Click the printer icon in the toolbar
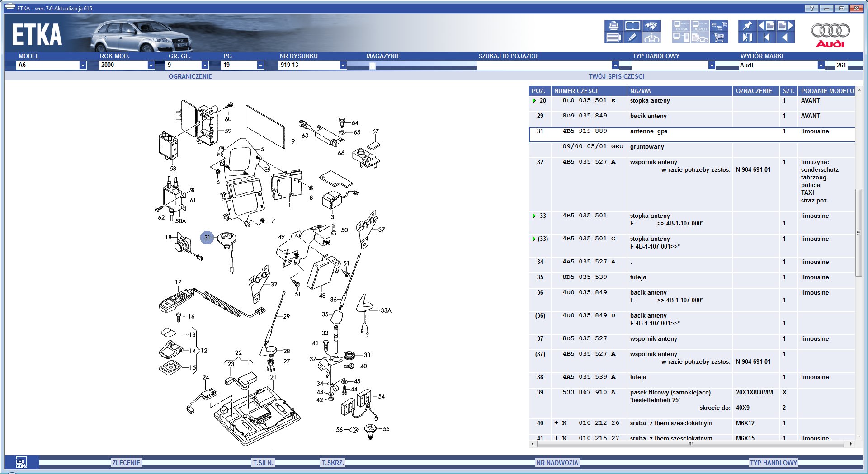This screenshot has width=868, height=474. point(613,26)
